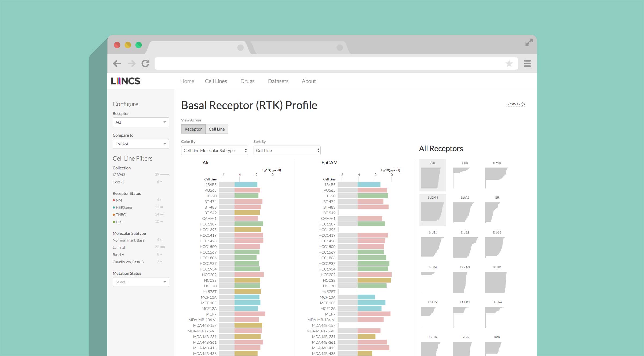Filter by Luminal molecular subtype
Viewport: 644px width, 356px height.
point(119,247)
